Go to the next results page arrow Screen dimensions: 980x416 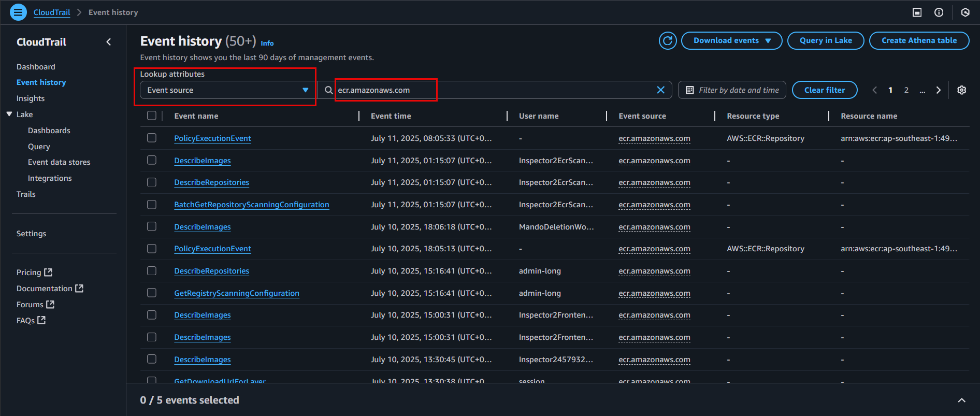click(x=939, y=90)
